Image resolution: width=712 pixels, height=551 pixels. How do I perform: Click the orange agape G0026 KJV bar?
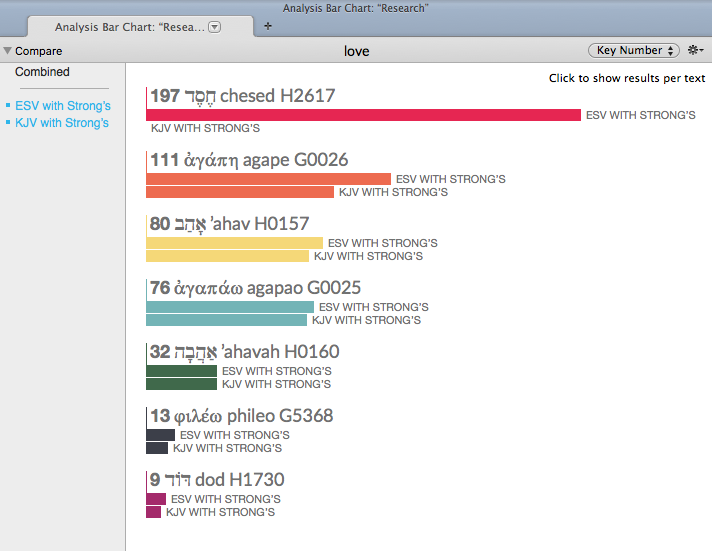[240, 192]
